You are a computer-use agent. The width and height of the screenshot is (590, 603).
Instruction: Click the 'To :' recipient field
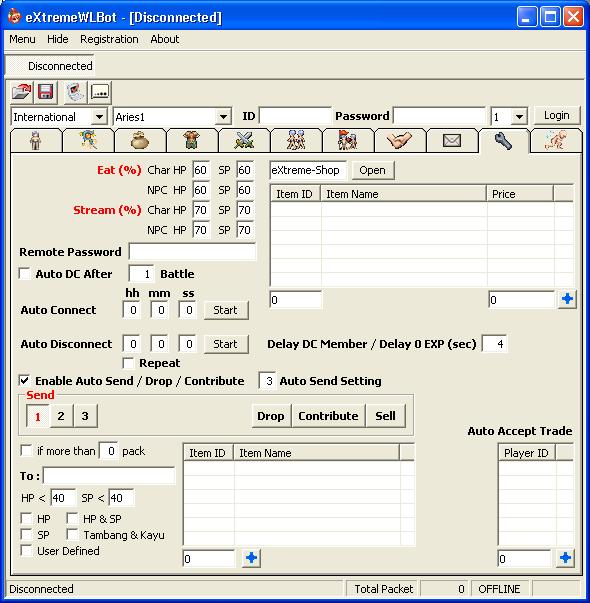109,476
